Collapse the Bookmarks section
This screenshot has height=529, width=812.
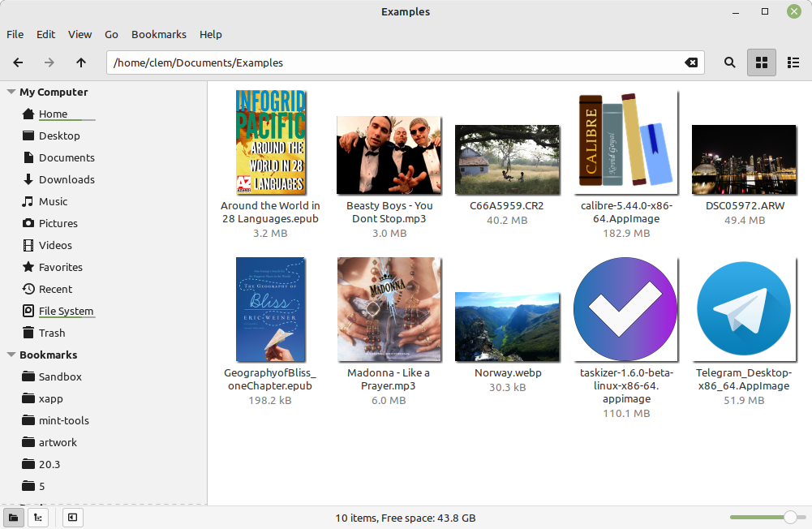pyautogui.click(x=11, y=355)
